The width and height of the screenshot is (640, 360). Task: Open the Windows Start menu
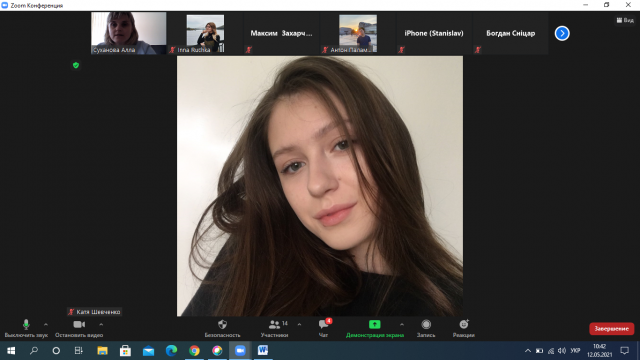[11, 351]
